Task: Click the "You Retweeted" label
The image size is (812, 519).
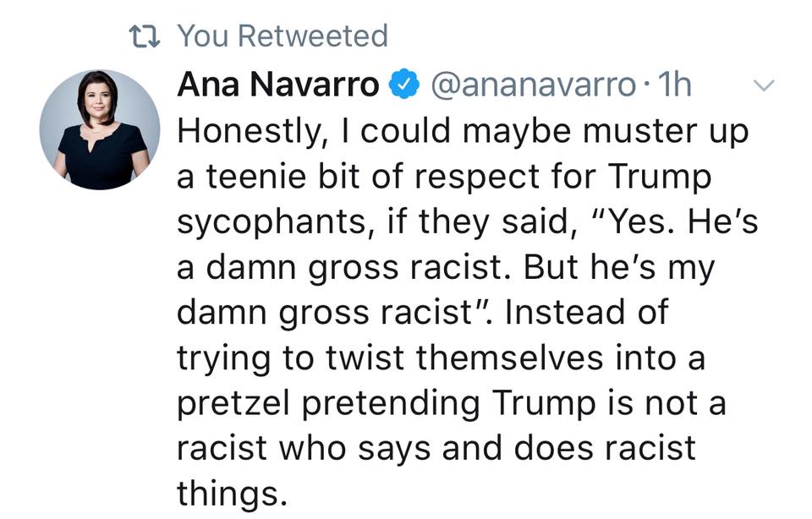Action: (283, 36)
